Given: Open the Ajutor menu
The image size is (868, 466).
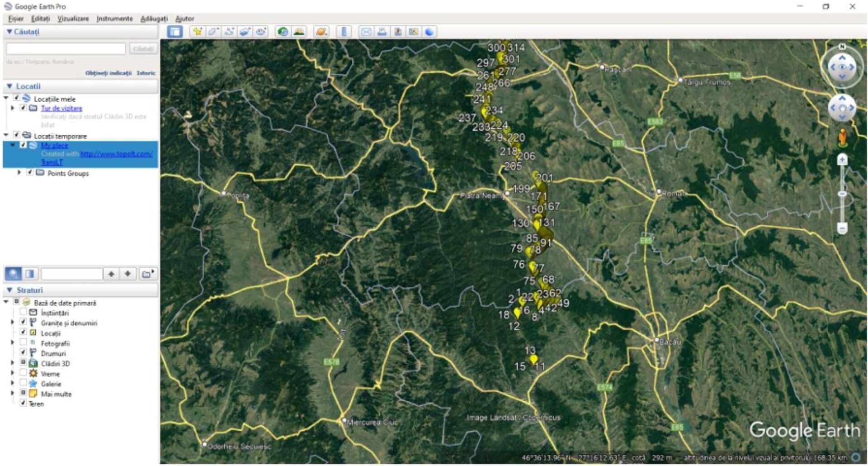Looking at the screenshot, I should 184,19.
